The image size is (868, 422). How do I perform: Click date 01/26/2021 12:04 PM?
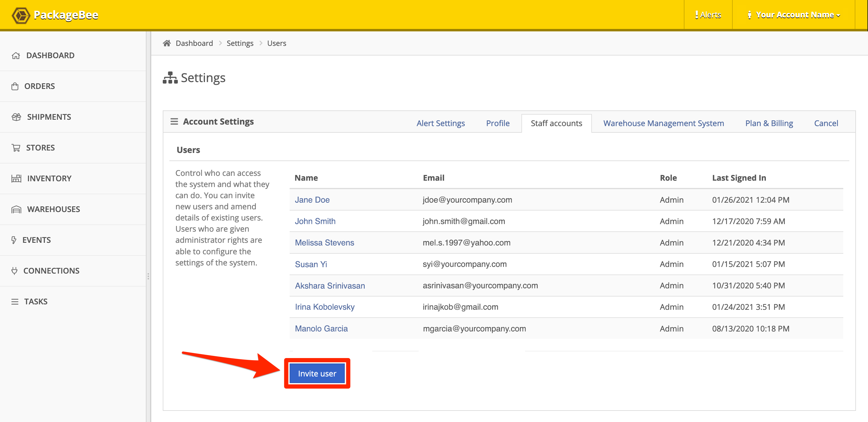(750, 200)
